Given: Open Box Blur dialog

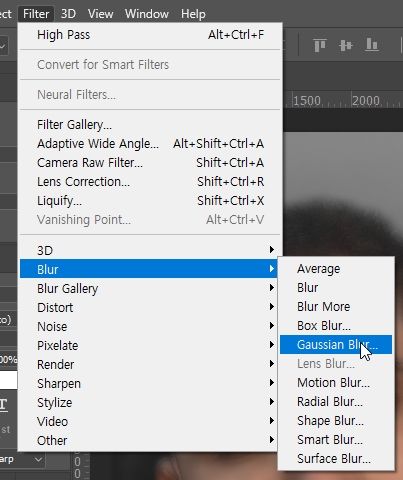Looking at the screenshot, I should [336, 326].
